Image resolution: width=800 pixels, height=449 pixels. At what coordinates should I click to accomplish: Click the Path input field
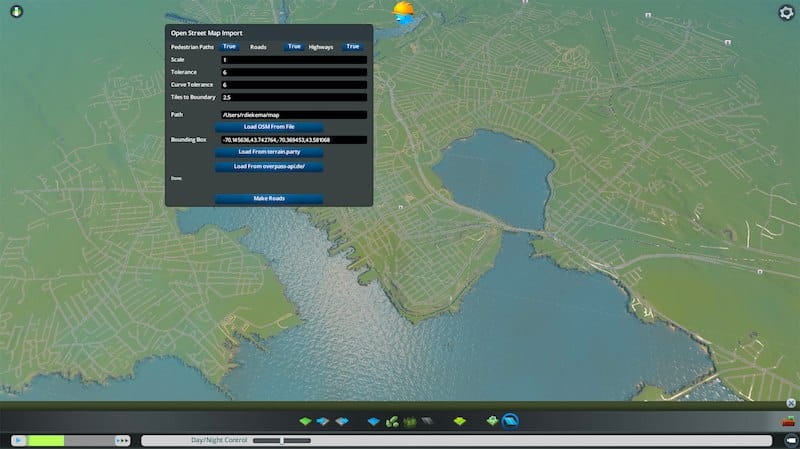(x=294, y=115)
